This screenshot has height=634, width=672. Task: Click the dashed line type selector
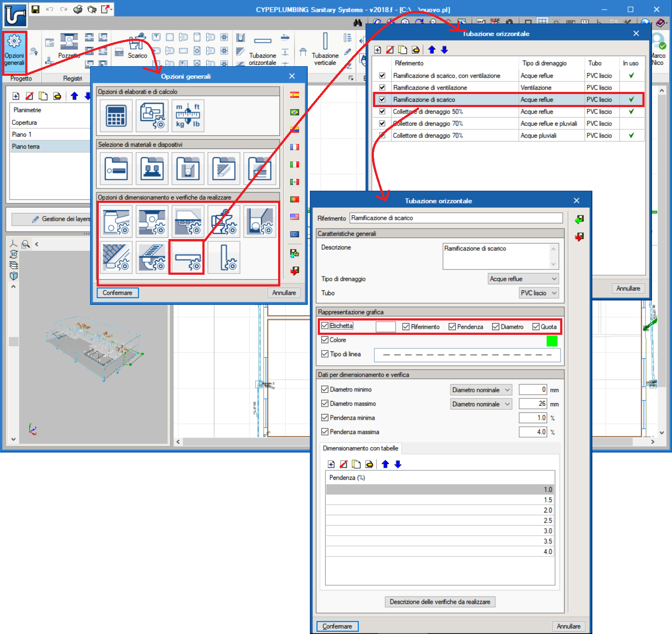click(467, 355)
